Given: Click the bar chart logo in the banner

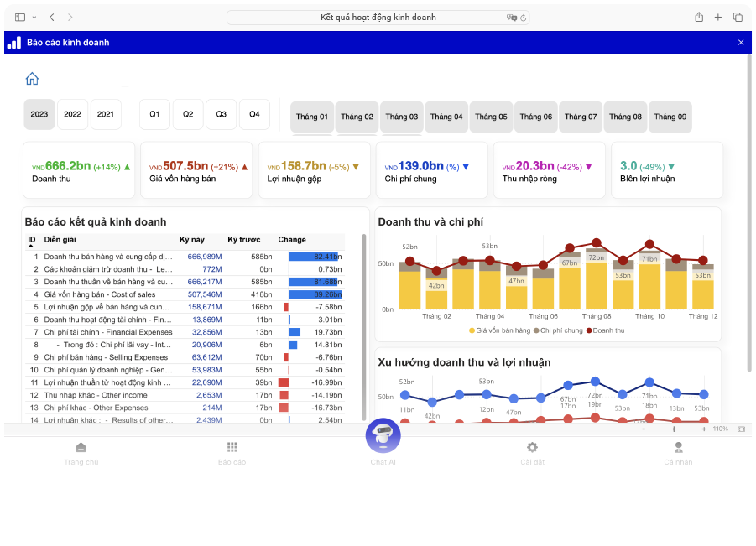Looking at the screenshot, I should point(13,41).
